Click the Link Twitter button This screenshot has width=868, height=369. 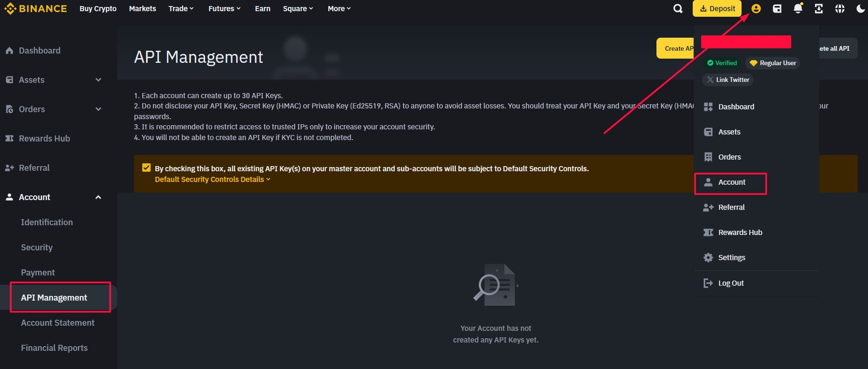728,80
